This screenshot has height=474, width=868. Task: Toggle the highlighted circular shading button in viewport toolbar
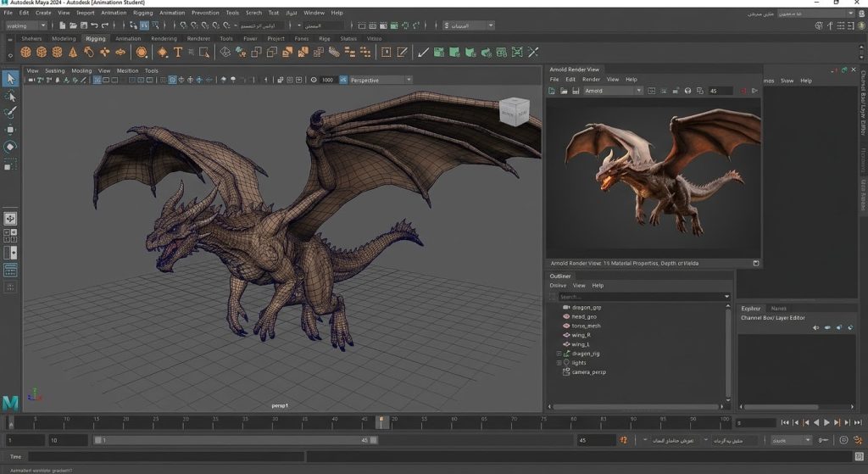point(172,81)
